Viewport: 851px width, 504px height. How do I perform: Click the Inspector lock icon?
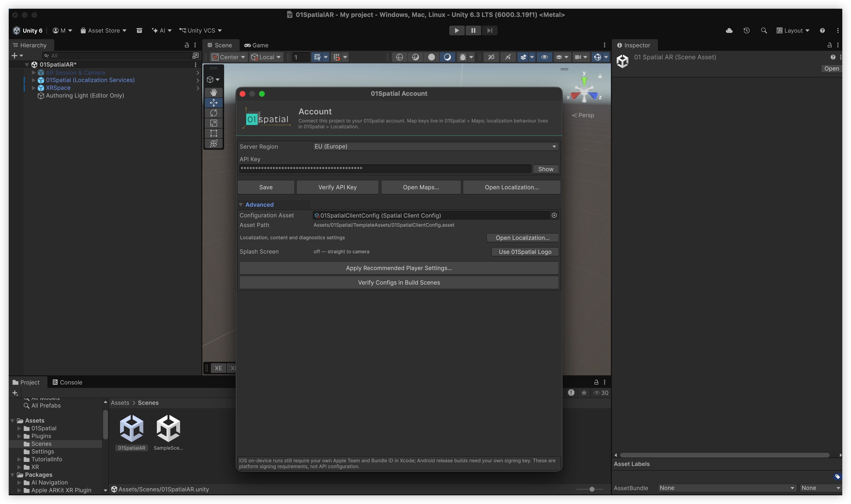coord(829,45)
